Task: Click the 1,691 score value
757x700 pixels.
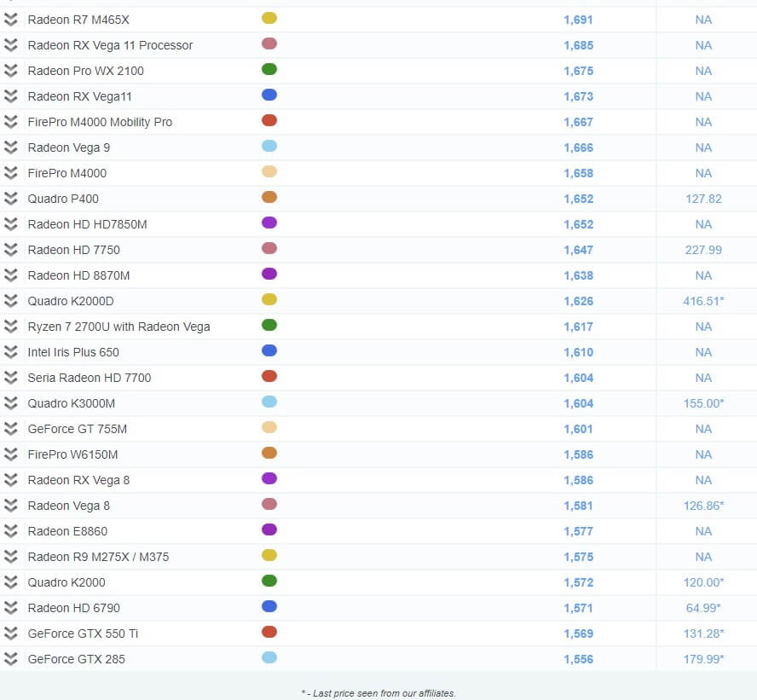Action: pos(578,20)
